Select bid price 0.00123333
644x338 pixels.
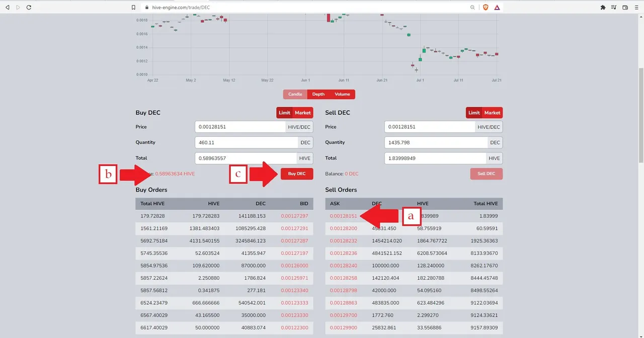tap(294, 303)
